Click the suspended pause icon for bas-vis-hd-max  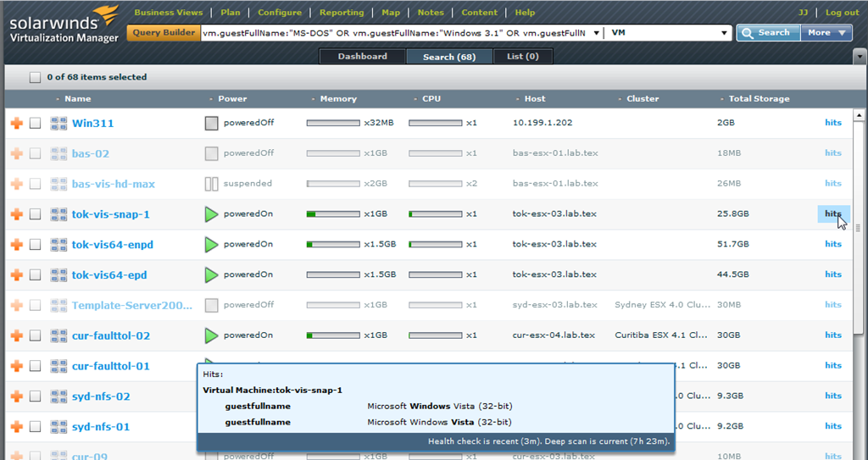(211, 184)
